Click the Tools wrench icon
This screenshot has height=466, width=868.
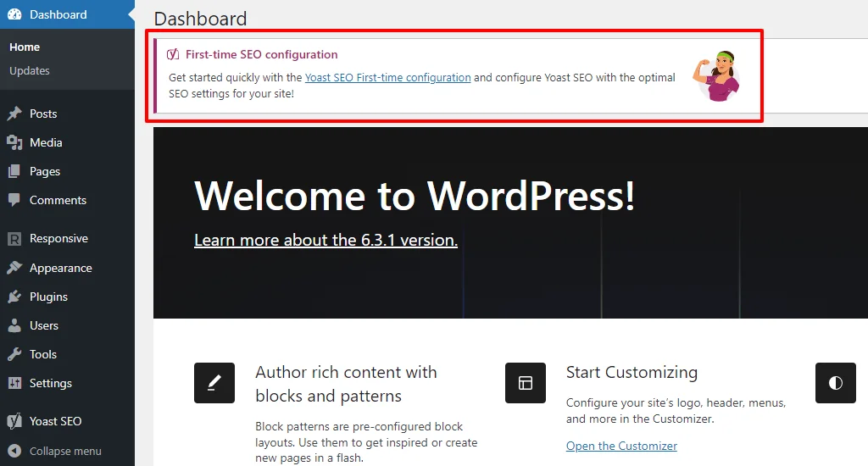[14, 354]
